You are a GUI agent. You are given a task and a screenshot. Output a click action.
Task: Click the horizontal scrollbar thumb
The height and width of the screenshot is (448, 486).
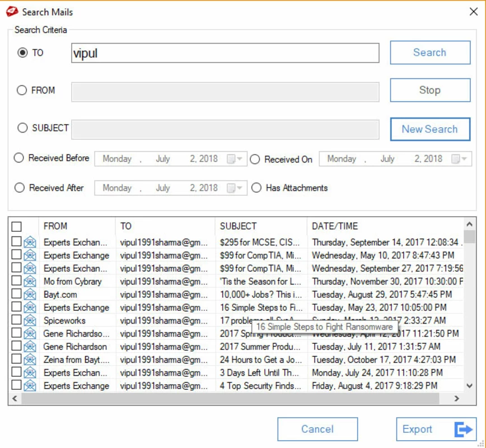(x=230, y=398)
